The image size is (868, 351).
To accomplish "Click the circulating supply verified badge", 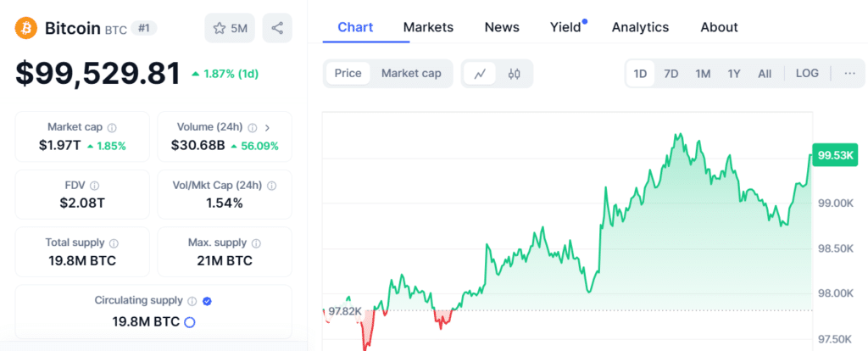I will tap(208, 301).
